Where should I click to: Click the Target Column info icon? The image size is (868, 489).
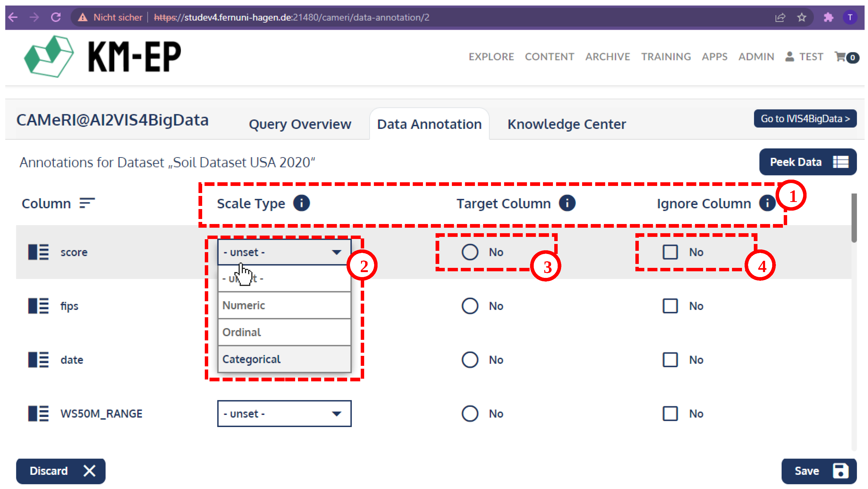click(567, 203)
